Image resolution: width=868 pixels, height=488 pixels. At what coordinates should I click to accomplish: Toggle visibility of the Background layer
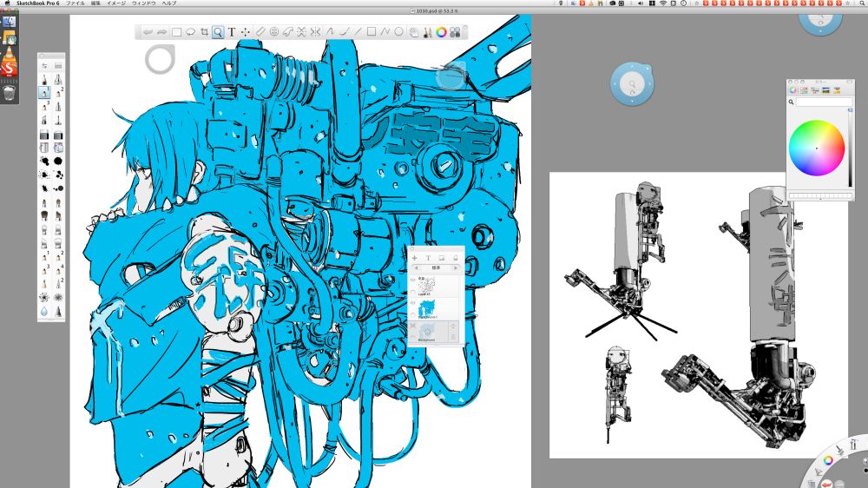[412, 326]
